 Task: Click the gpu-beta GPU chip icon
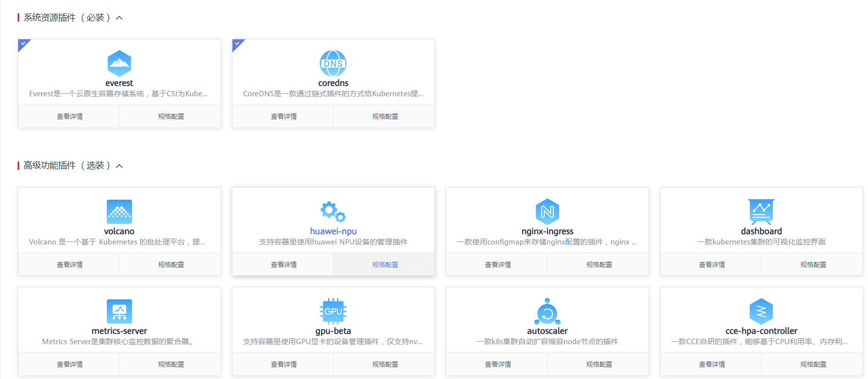pyautogui.click(x=333, y=311)
